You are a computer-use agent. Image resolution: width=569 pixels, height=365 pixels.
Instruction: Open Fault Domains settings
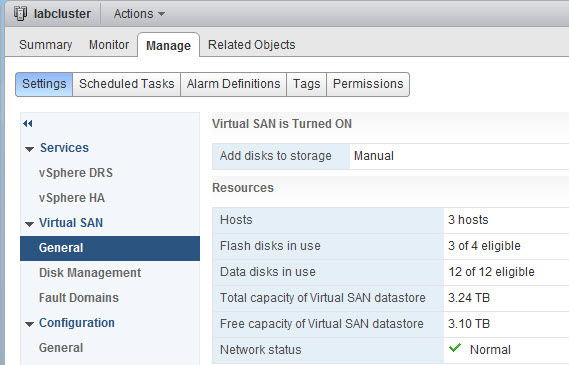(79, 298)
